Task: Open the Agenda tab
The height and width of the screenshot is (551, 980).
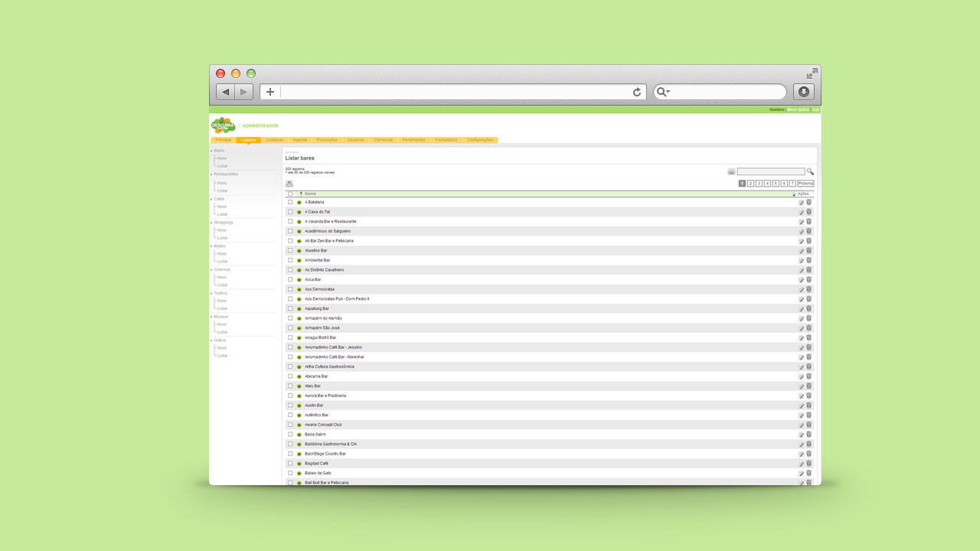Action: pyautogui.click(x=300, y=140)
